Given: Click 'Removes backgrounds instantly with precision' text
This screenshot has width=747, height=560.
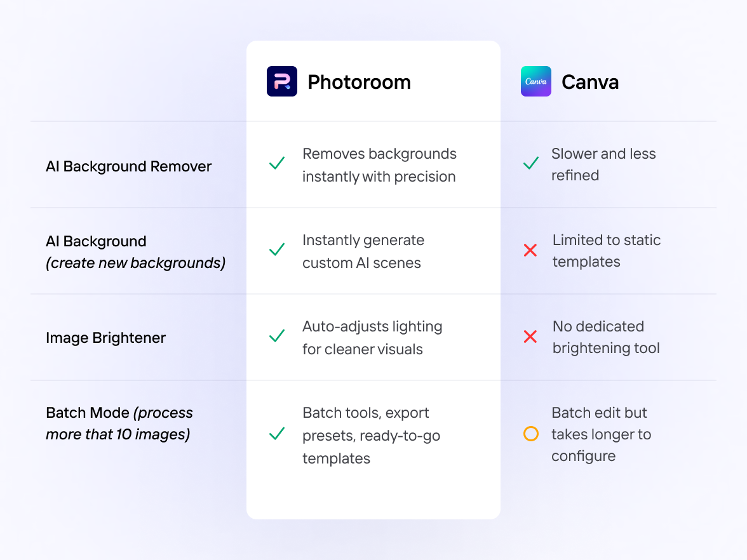Looking at the screenshot, I should coord(379,165).
